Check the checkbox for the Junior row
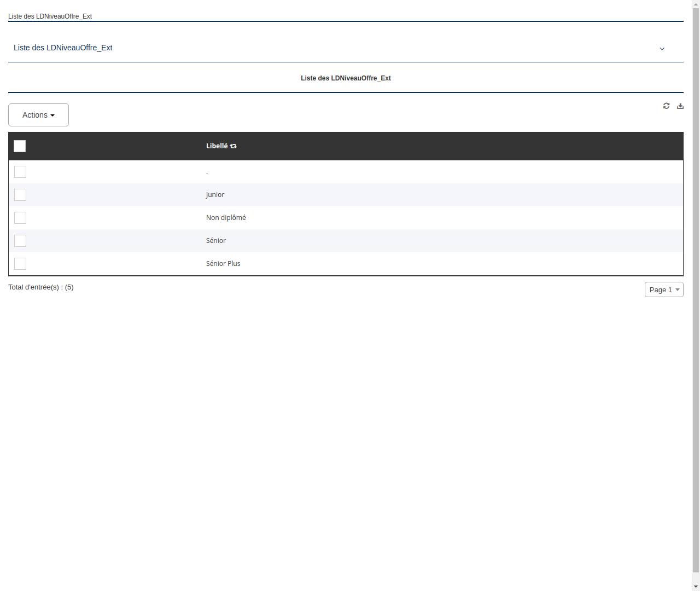This screenshot has width=700, height=591. coord(20,195)
